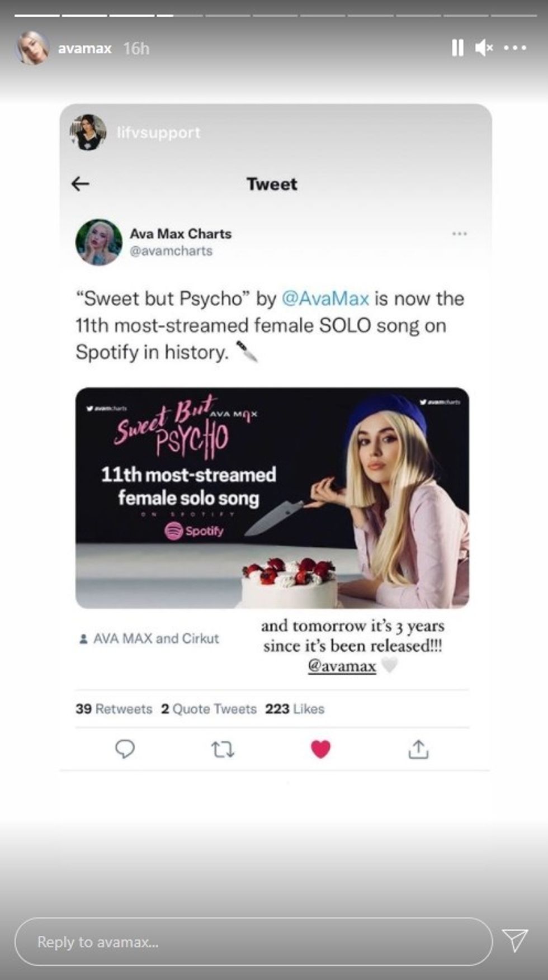Toggle the red heart like
The height and width of the screenshot is (980, 548).
[x=320, y=749]
